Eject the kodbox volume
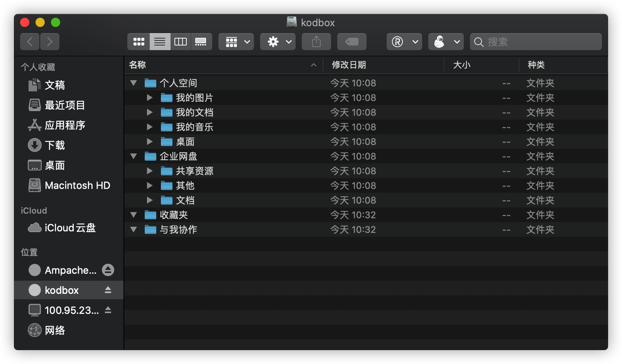The height and width of the screenshot is (364, 622). tap(108, 290)
